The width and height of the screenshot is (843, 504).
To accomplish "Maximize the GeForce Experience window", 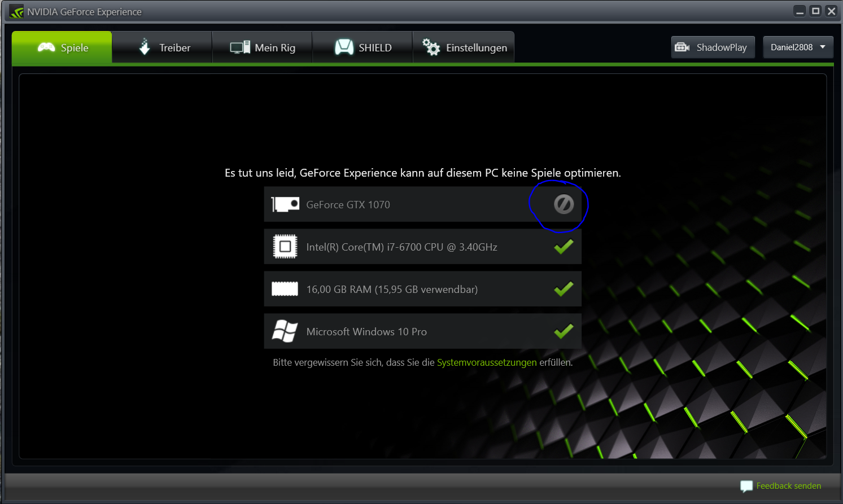I will [x=815, y=11].
